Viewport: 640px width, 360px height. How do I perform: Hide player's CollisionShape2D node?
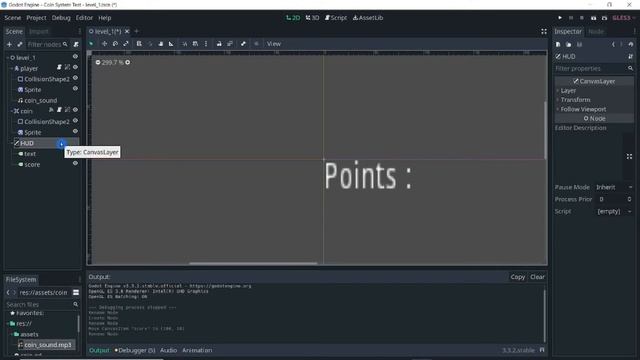pyautogui.click(x=75, y=78)
